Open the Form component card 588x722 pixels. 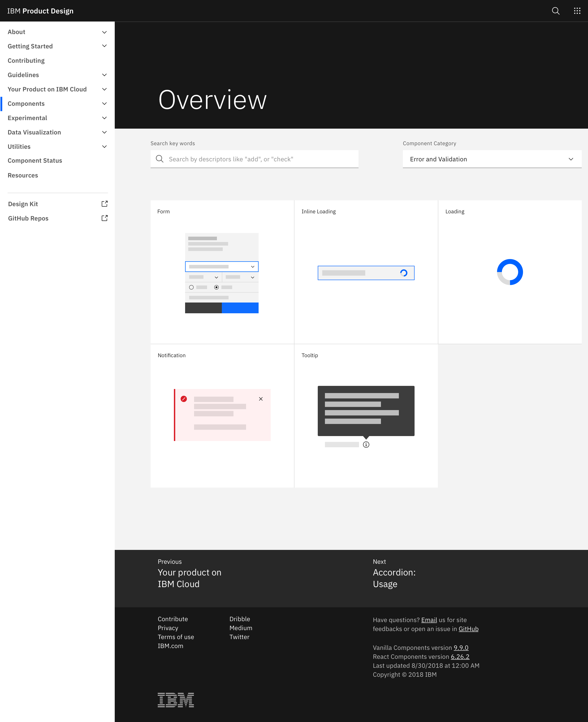(x=222, y=272)
